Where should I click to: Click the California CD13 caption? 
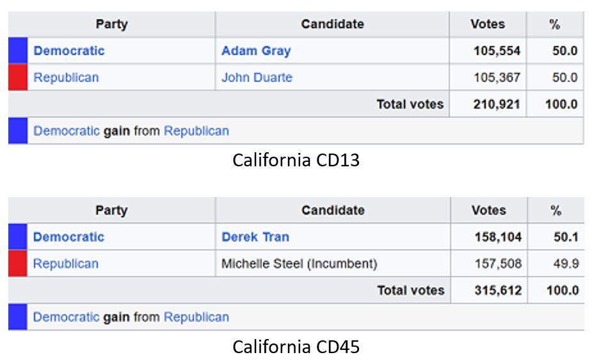(296, 161)
